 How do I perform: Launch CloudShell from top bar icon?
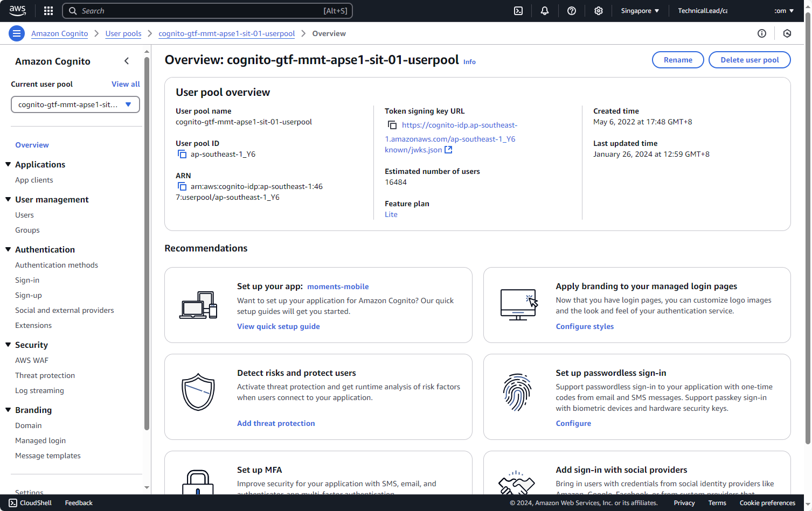(x=518, y=11)
